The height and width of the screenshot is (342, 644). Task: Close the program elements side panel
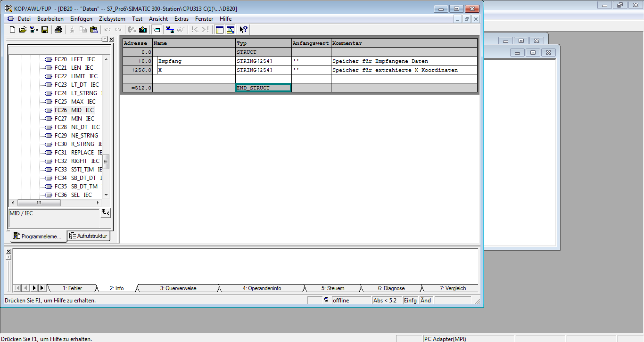tap(111, 40)
